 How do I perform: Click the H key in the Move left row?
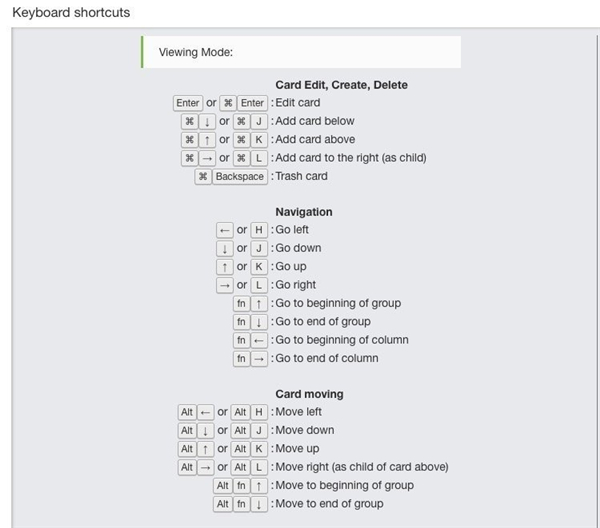tap(258, 412)
